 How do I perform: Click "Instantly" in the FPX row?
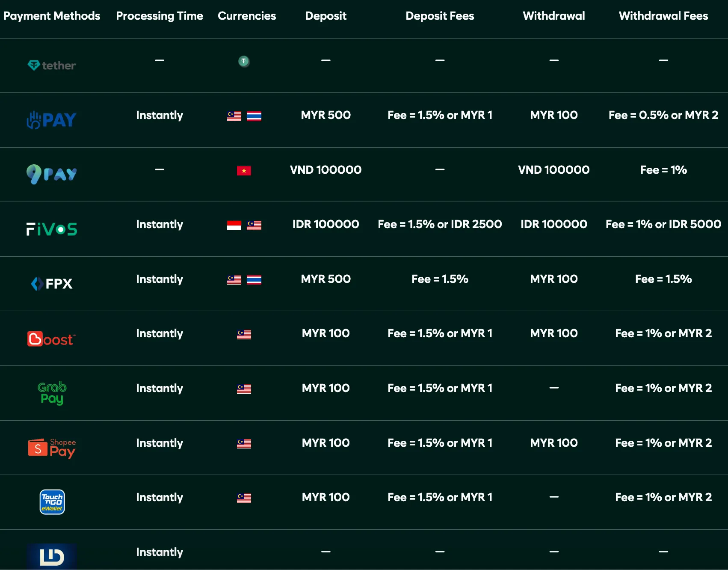(160, 279)
